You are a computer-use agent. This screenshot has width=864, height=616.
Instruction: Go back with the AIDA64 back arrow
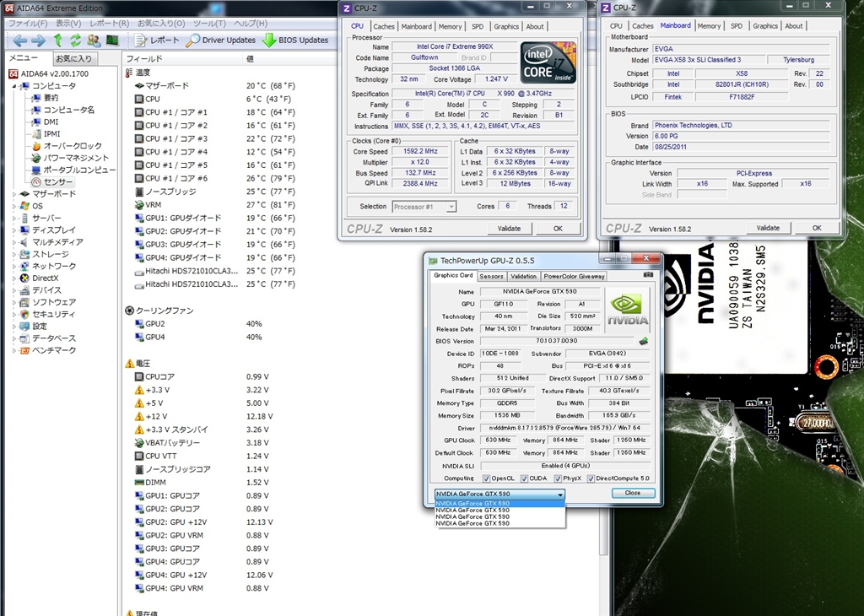(x=20, y=41)
